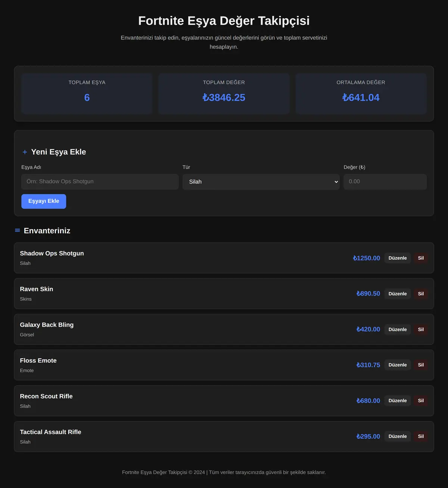Select the Raven Skin item name
Image resolution: width=448 pixels, height=488 pixels.
(x=37, y=289)
